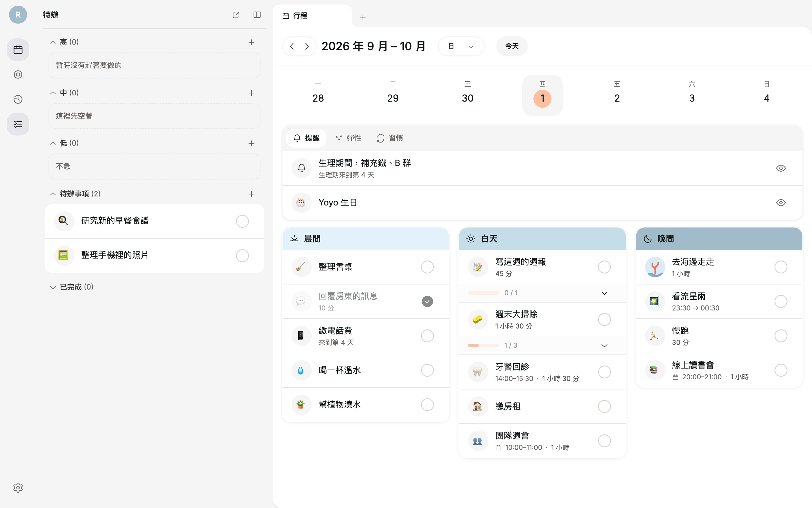Select the 提醒 tab
Viewport: 812px width, 508px height.
(x=306, y=138)
